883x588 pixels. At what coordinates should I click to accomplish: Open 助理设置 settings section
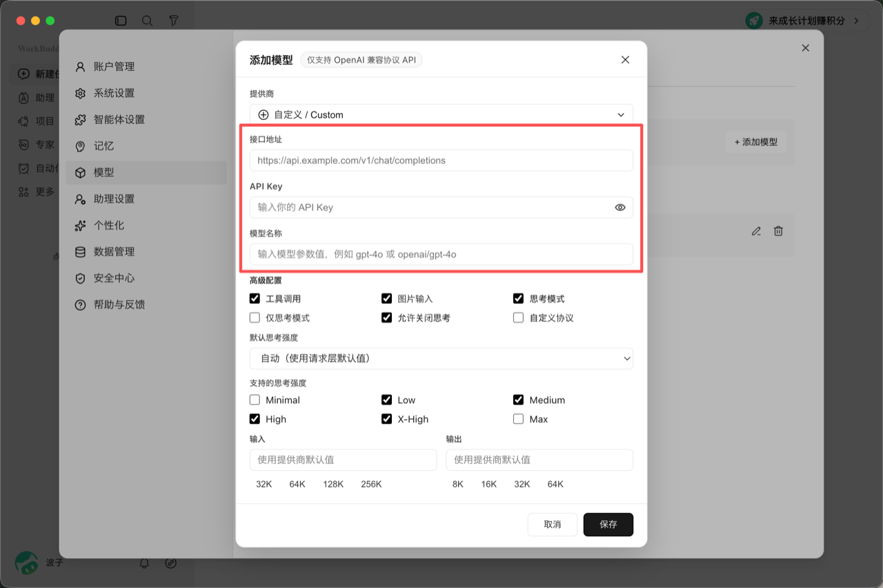pyautogui.click(x=146, y=199)
